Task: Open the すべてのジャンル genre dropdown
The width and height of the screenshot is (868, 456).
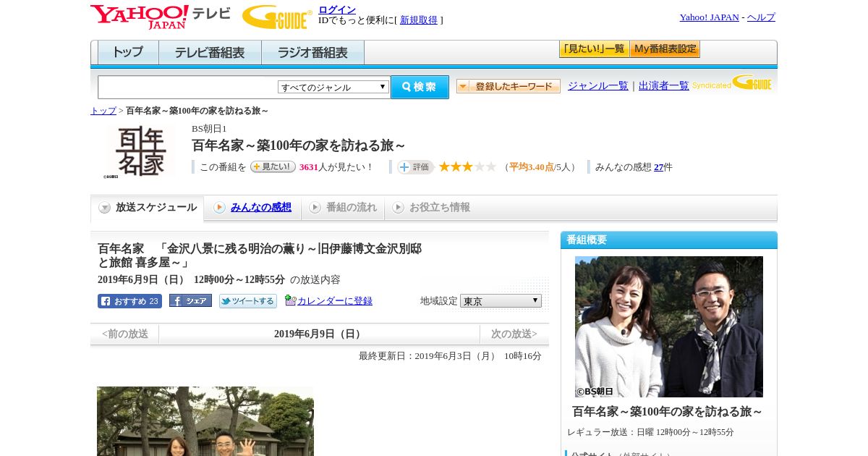Action: (x=333, y=87)
